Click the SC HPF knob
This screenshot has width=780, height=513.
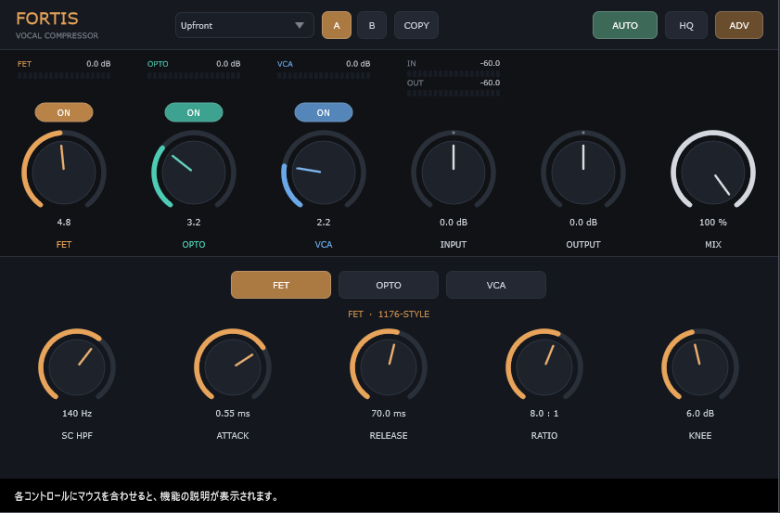(x=77, y=367)
